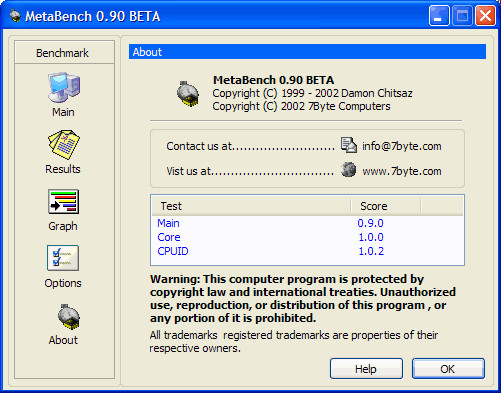Select the Results notes icon
Viewport: 501px width, 393px height.
(64, 145)
